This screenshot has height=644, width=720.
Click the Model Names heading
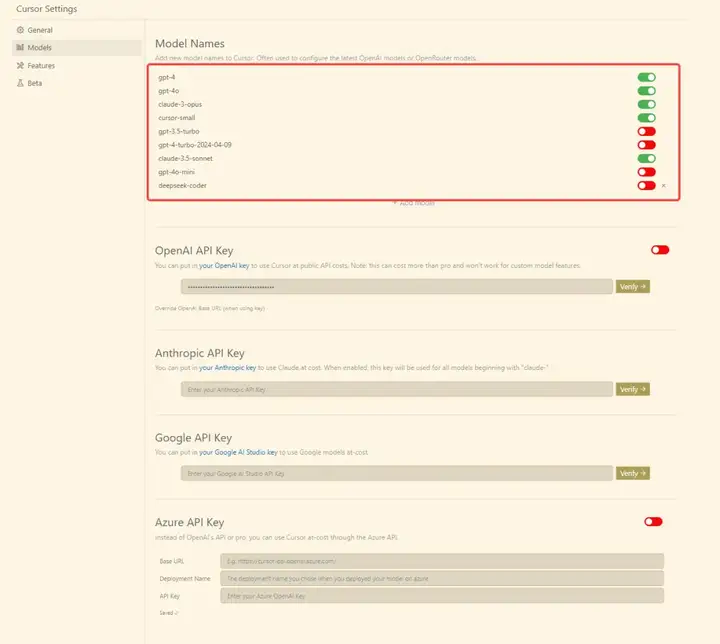tap(190, 44)
